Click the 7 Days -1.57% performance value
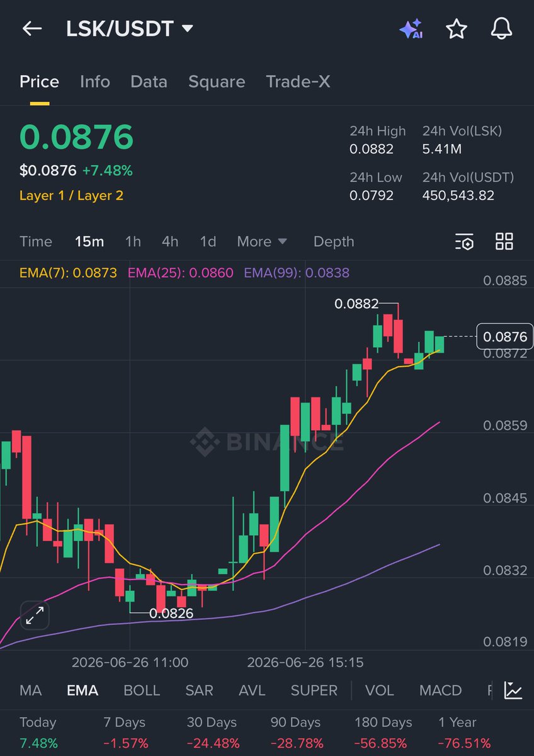The height and width of the screenshot is (756, 534). tap(126, 743)
